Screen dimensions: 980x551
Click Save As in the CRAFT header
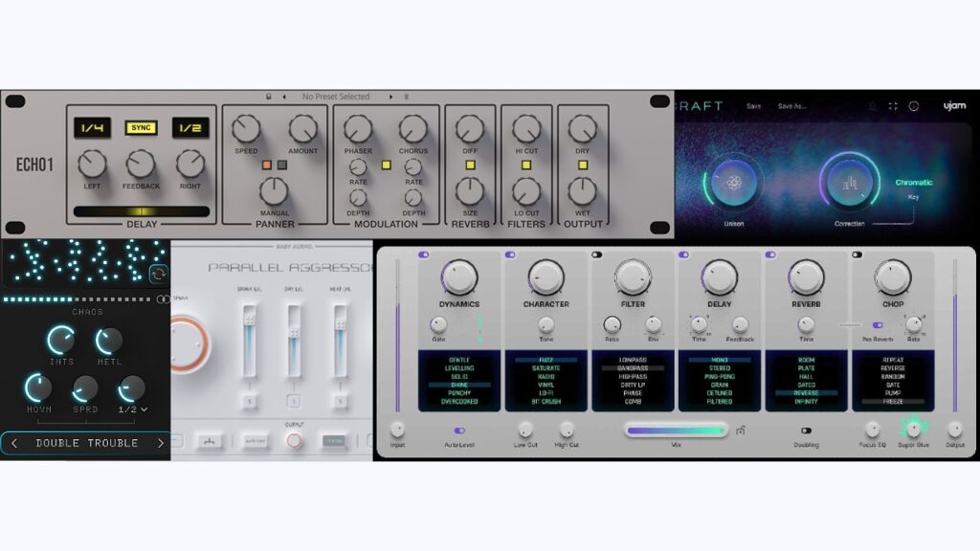coord(791,106)
